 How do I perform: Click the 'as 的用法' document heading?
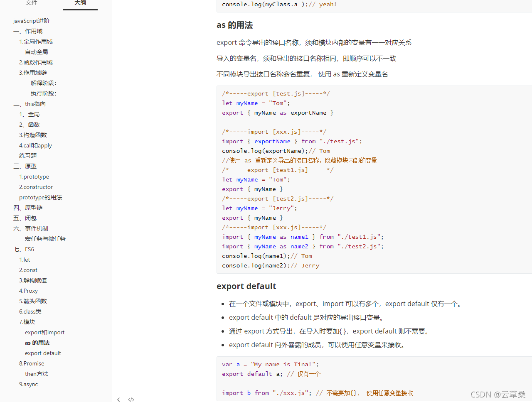point(234,25)
